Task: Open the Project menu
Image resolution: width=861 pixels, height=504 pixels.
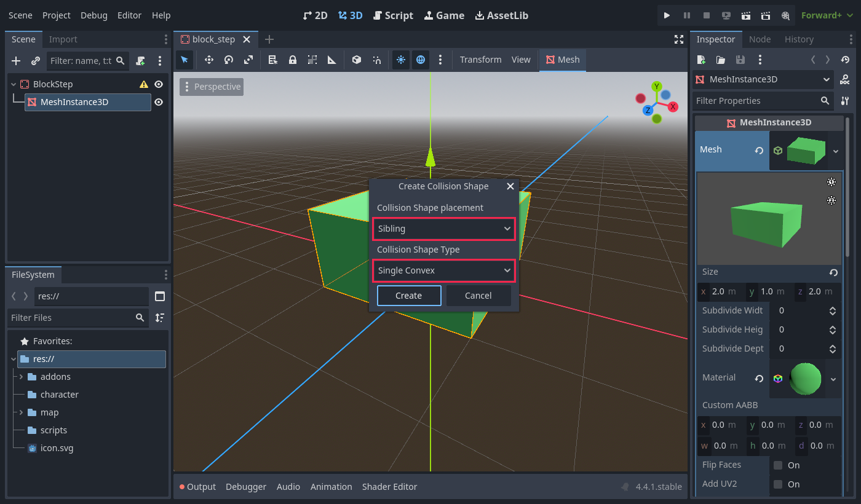Action: click(57, 15)
